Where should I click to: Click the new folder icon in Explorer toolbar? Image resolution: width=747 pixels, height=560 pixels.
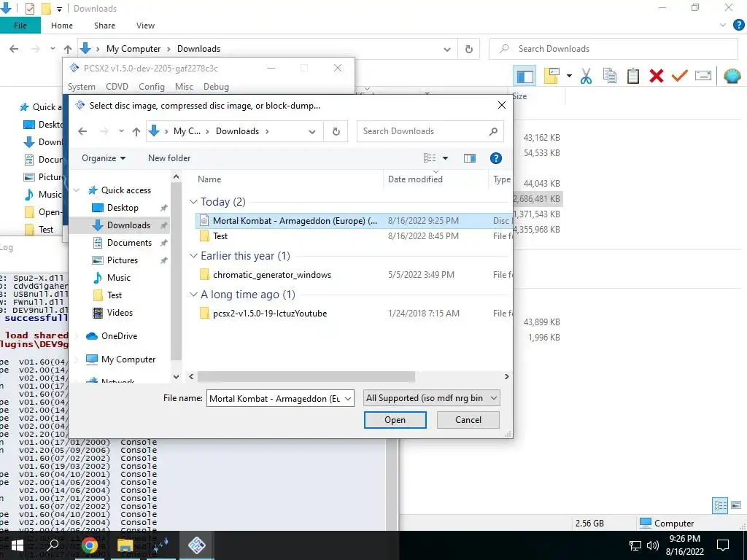(x=551, y=76)
